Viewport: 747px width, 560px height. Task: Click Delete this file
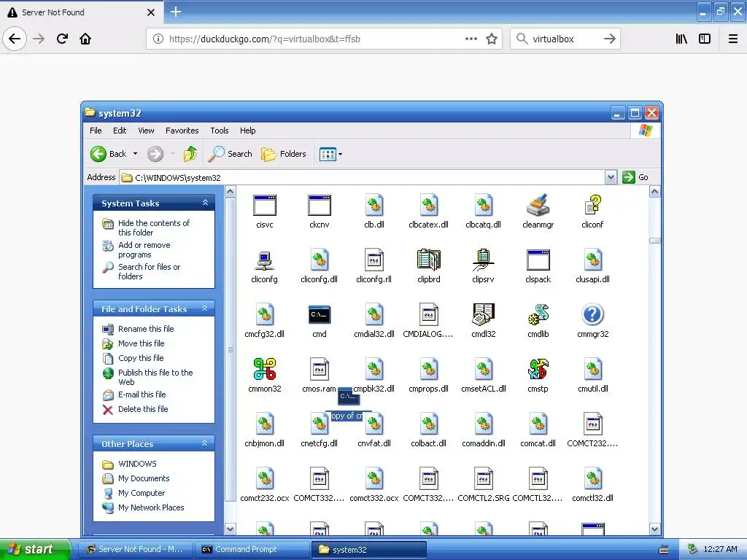[143, 409]
